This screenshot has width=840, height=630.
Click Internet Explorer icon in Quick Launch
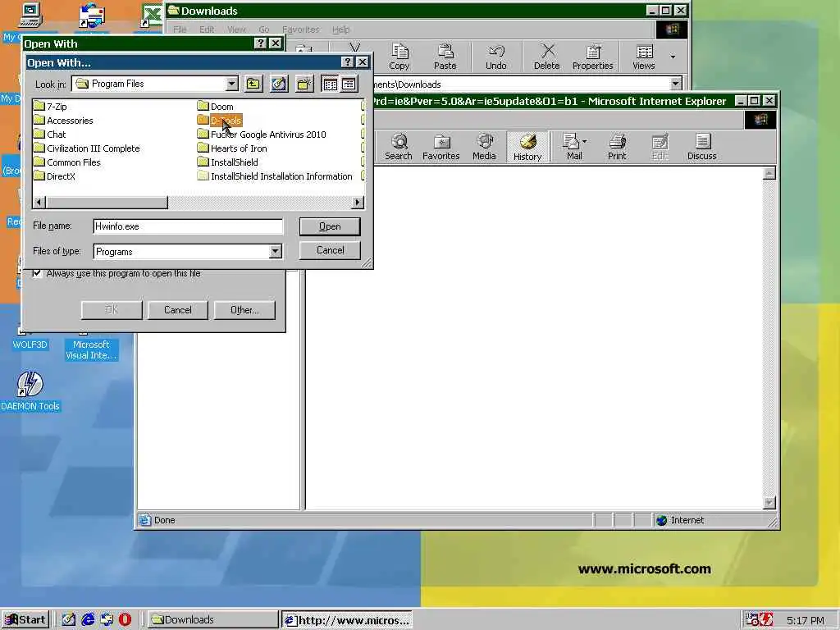click(88, 620)
